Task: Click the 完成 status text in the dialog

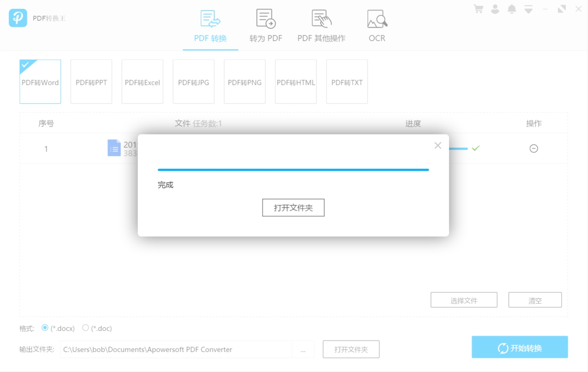Action: tap(165, 185)
